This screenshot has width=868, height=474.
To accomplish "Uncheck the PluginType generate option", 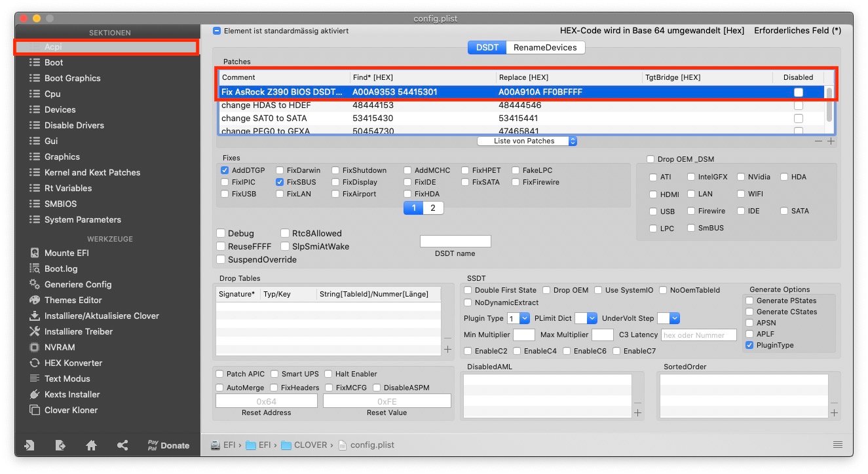I will click(749, 345).
